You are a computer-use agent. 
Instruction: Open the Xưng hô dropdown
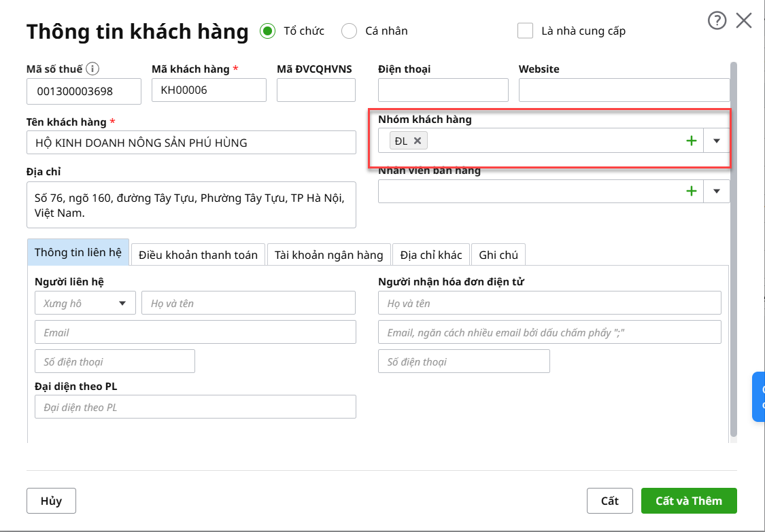85,303
